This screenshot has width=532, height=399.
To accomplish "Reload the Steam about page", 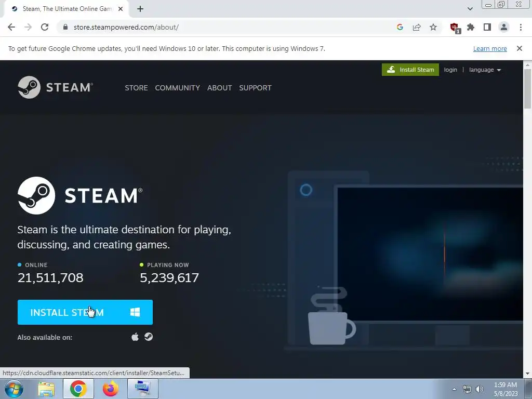I will tap(45, 27).
